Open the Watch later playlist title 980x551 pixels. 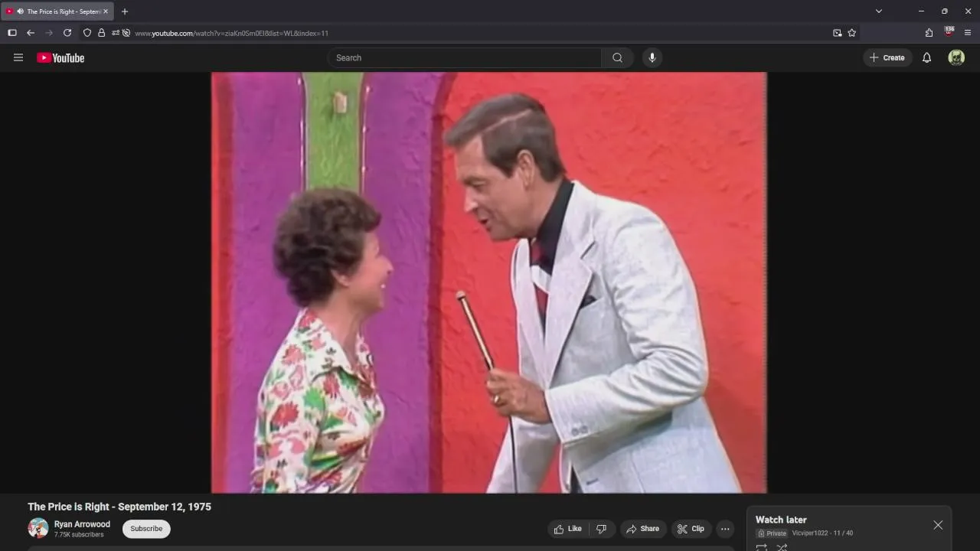point(781,520)
